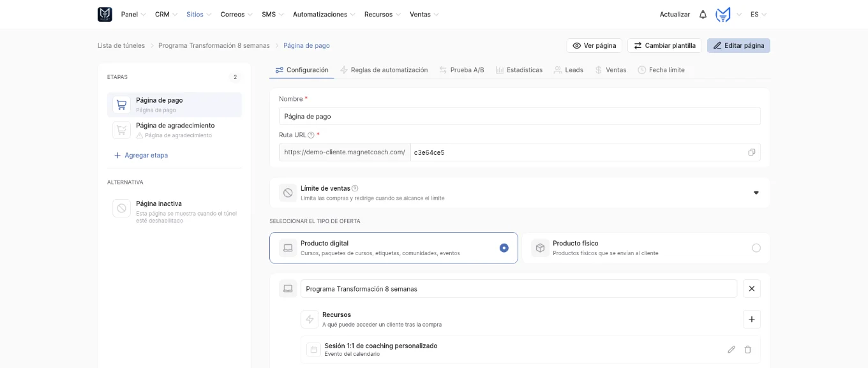868x368 pixels.
Task: Open the SMS dropdown menu
Action: (273, 14)
